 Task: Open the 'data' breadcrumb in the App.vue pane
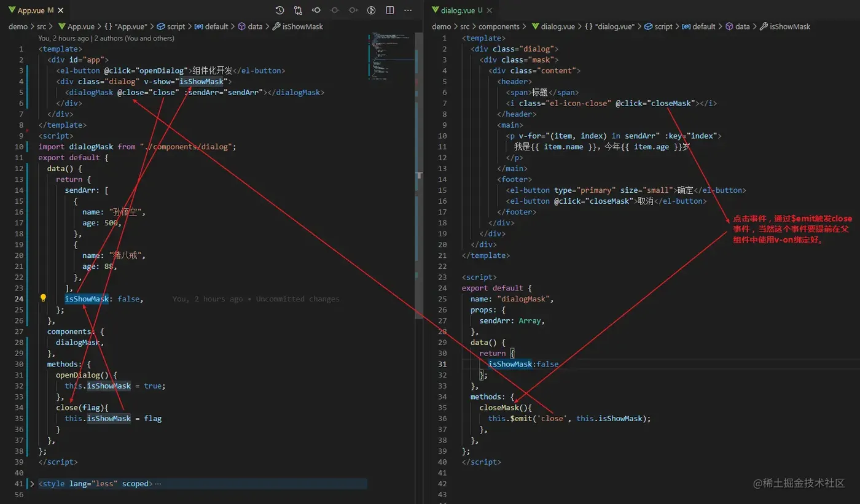[250, 26]
